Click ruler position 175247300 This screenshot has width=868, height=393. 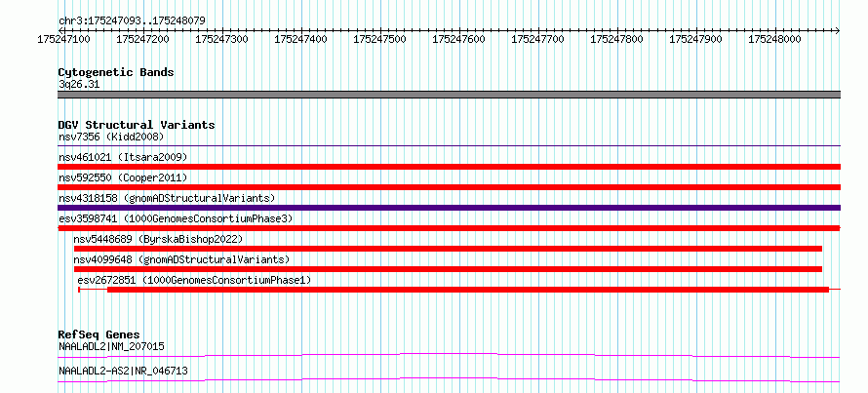coord(222,39)
